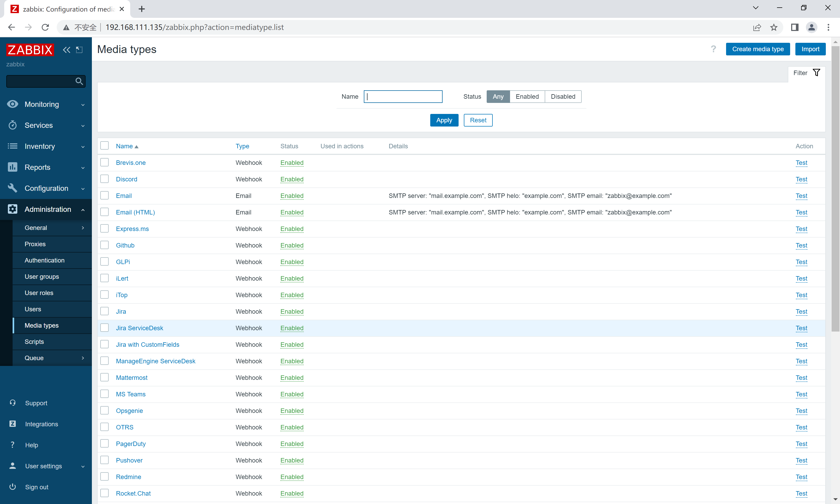
Task: Check the Brevis.one row checkbox
Action: pyautogui.click(x=104, y=162)
